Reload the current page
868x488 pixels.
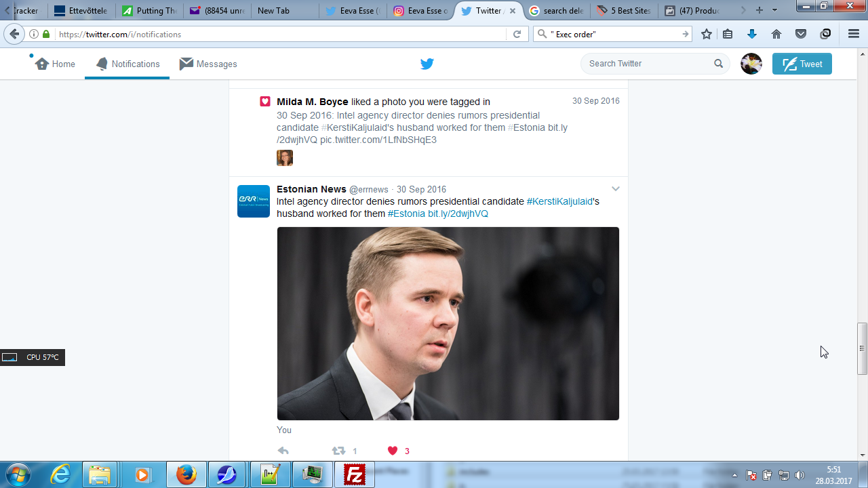pyautogui.click(x=517, y=34)
